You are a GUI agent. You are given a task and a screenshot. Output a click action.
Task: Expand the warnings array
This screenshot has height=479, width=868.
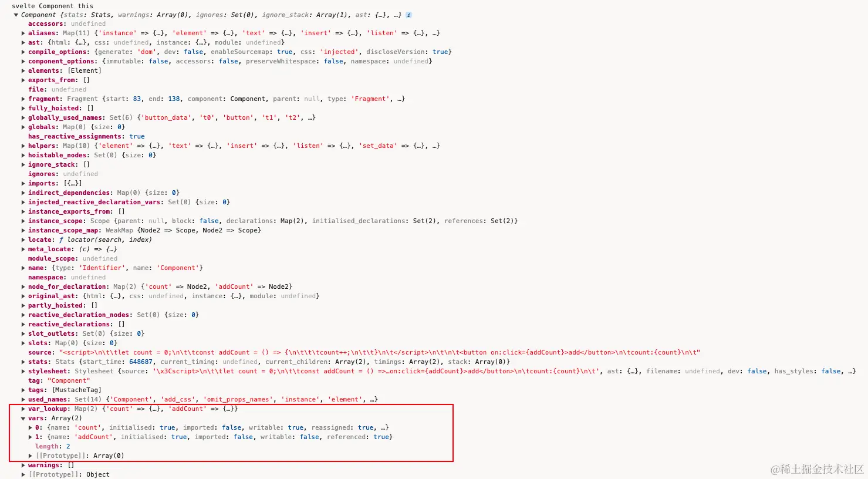click(x=23, y=465)
